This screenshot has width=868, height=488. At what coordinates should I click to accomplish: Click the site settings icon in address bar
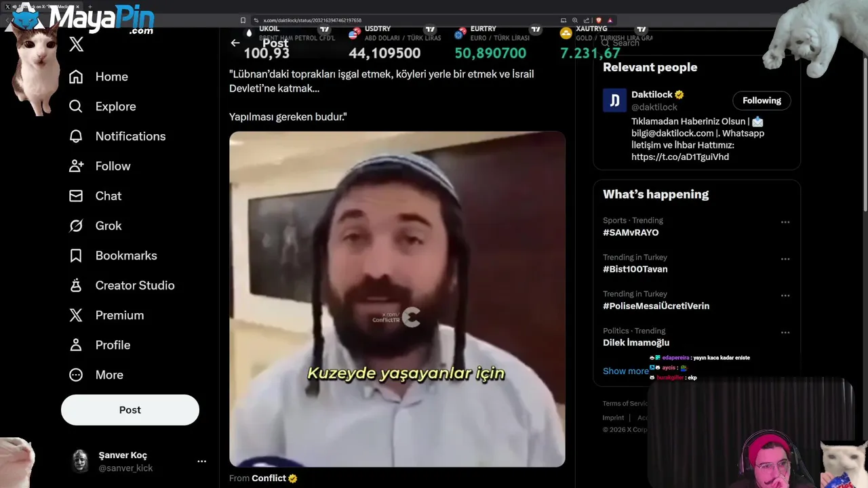[256, 20]
